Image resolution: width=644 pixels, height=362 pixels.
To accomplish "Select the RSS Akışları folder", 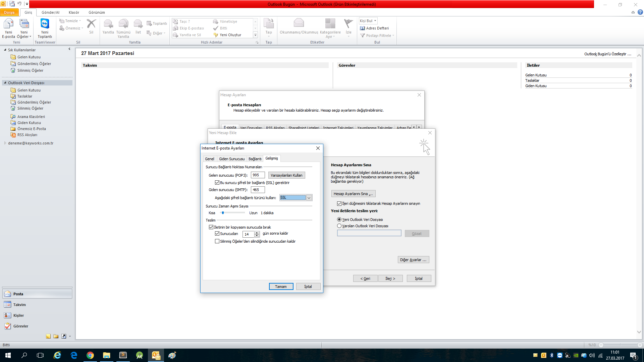I will [27, 135].
